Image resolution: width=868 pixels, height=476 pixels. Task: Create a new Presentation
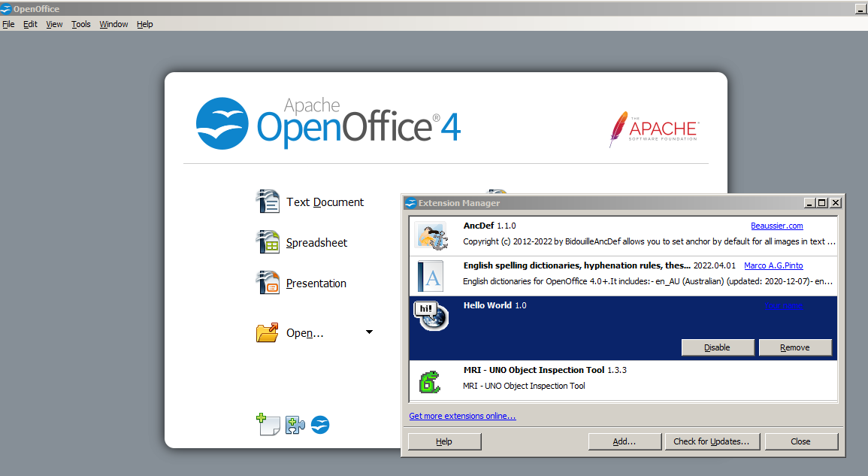(x=316, y=283)
